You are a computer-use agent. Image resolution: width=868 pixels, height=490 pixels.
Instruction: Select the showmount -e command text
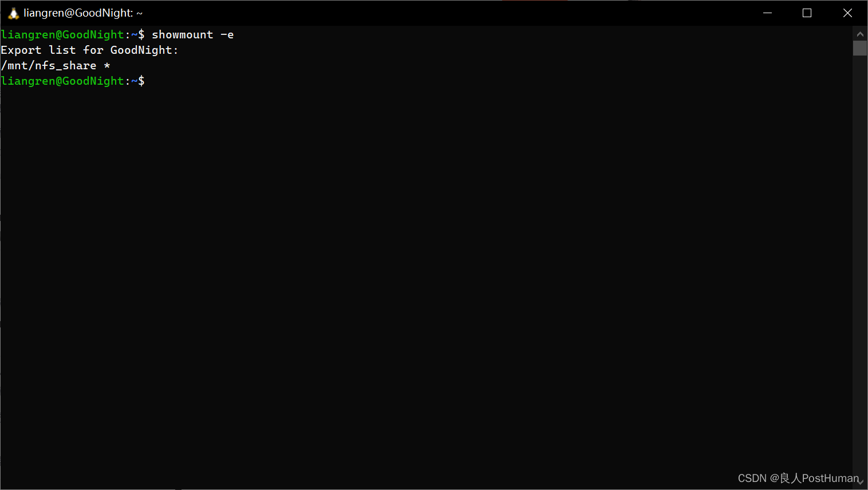192,34
